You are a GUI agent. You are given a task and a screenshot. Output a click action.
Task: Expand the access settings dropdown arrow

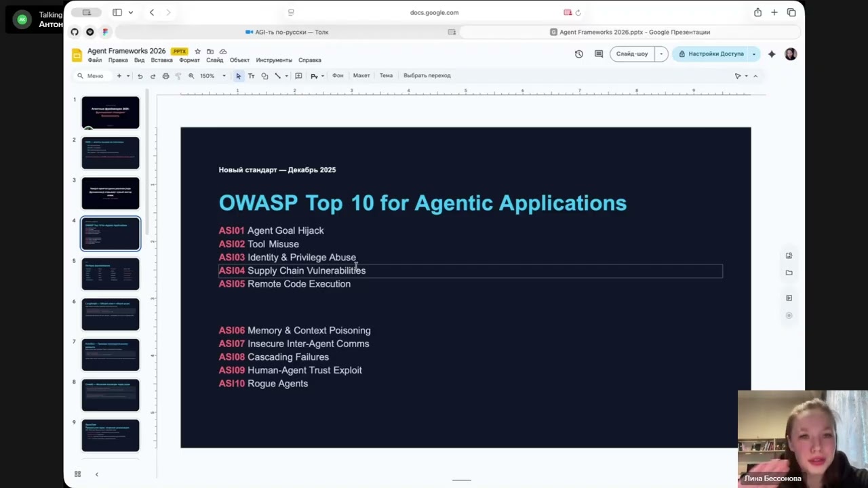point(754,54)
